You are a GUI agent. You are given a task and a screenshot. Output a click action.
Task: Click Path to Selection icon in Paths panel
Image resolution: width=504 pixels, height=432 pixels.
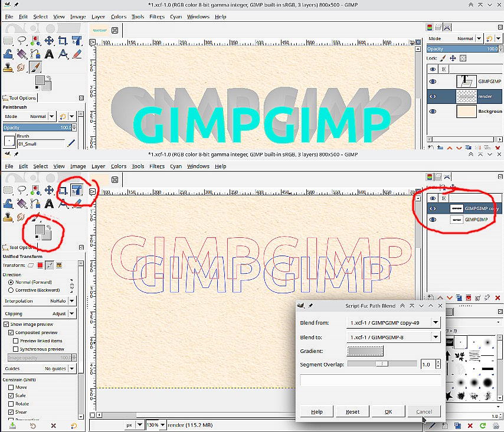coord(469,298)
